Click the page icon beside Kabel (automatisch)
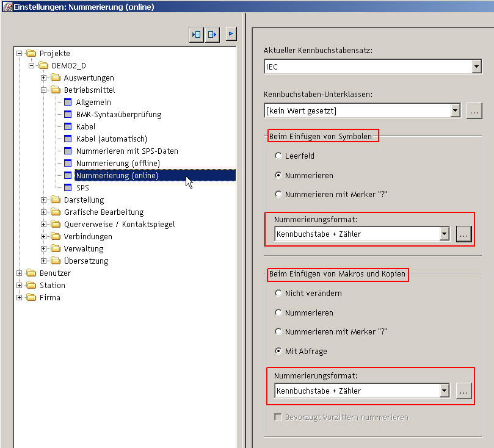494x448 pixels. (x=68, y=139)
